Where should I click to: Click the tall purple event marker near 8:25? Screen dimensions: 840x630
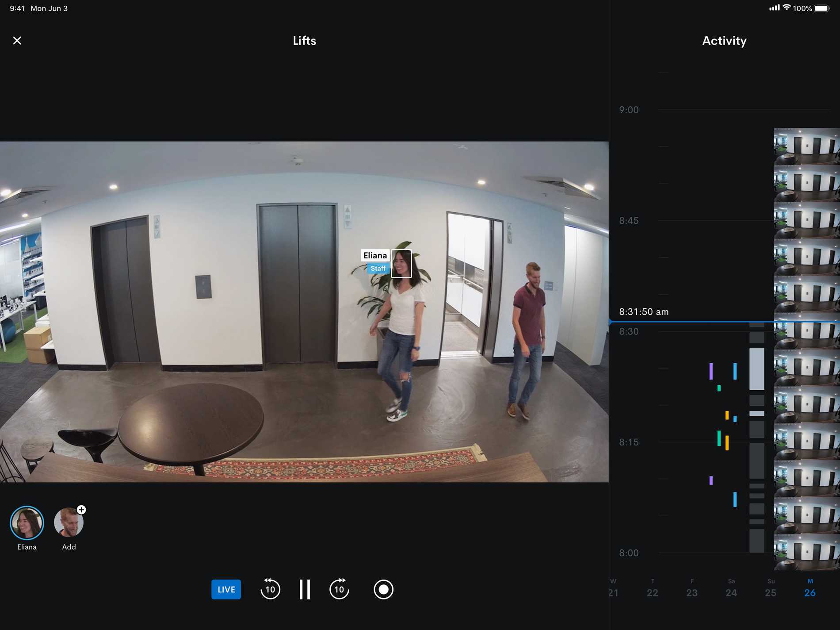pos(711,371)
